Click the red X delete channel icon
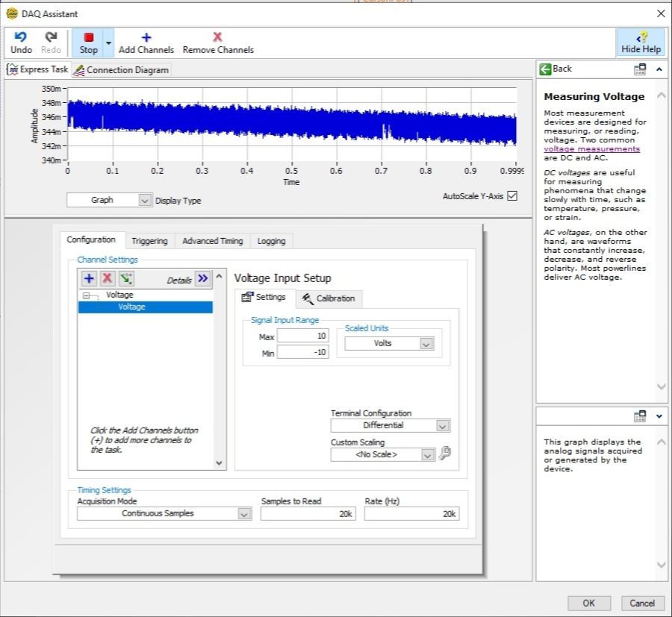Screen dimensions: 672x617 tap(108, 278)
